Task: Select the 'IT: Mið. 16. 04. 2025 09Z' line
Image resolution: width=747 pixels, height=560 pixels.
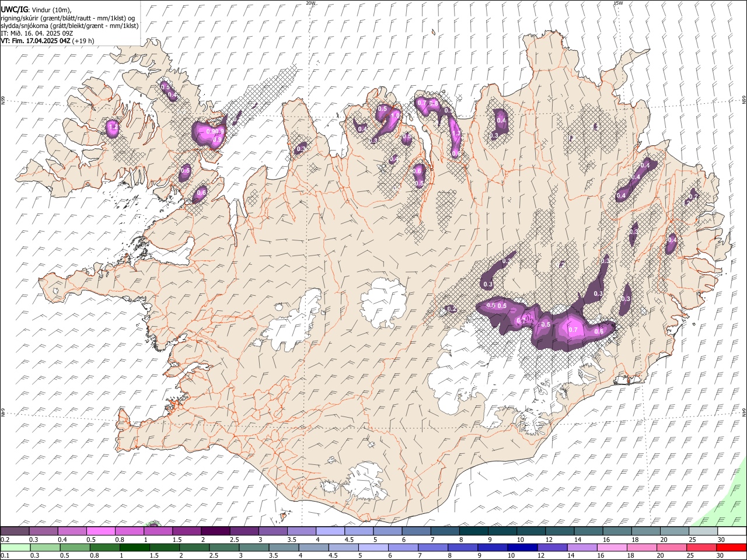Action: pos(37,33)
